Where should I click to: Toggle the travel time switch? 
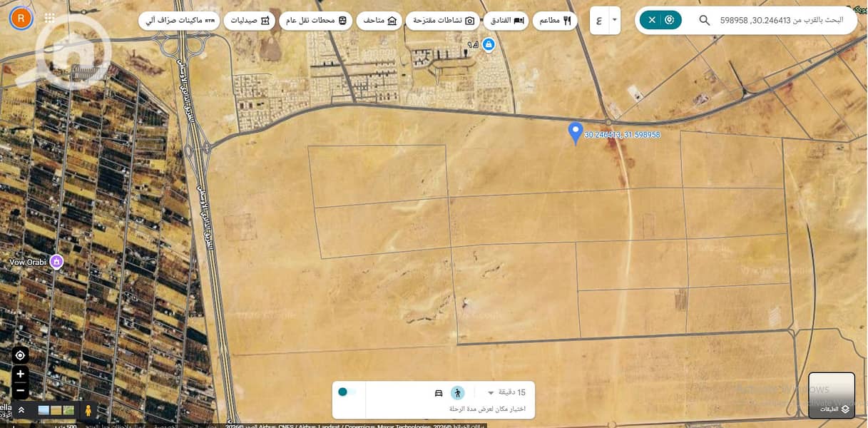(347, 392)
